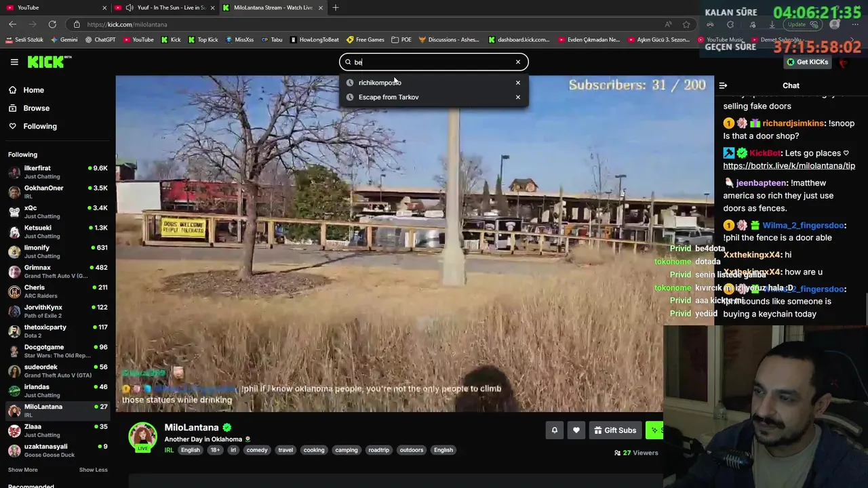Open the Free Games bookmark

(x=366, y=39)
